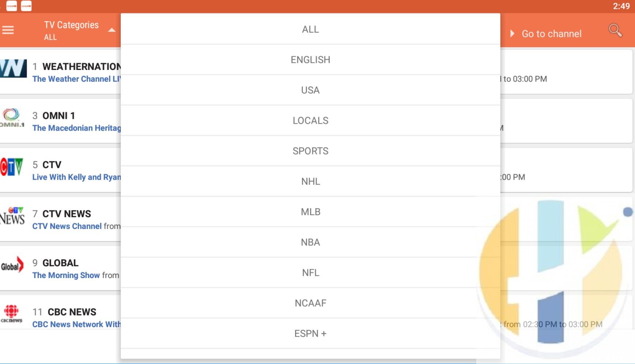Viewport: 635px width, 364px height.
Task: Click the CTV News channel logo
Action: point(12,216)
